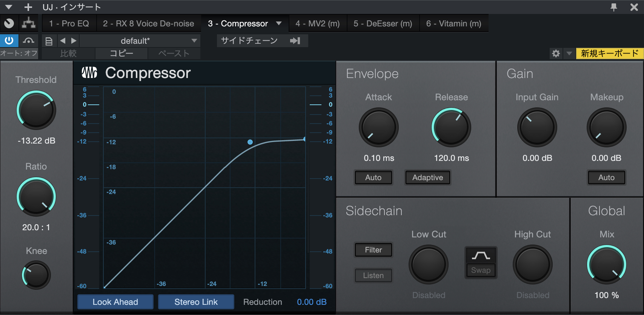Toggle the plugin power bypass button
The height and width of the screenshot is (315, 644).
9,41
